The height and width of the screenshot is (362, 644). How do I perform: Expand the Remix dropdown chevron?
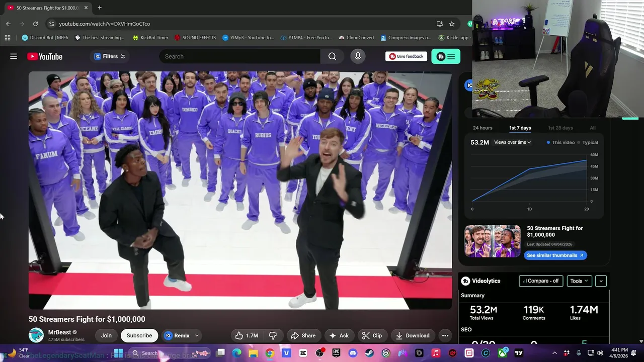[197, 335]
